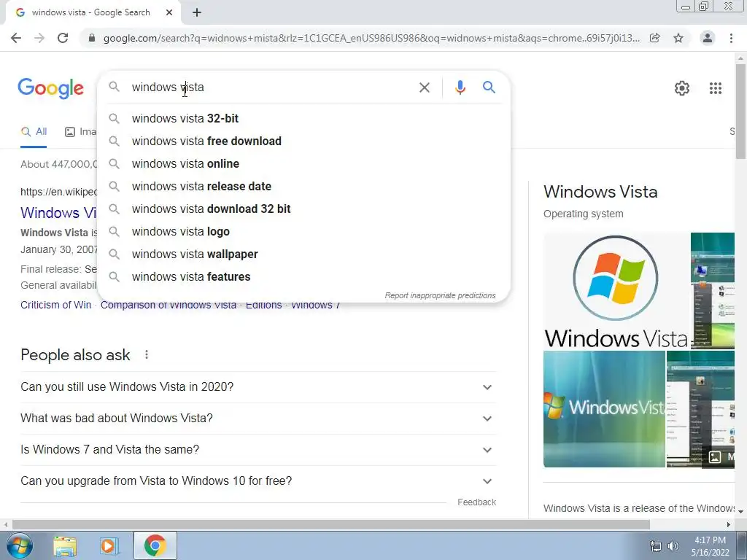This screenshot has width=747, height=560.
Task: Open Google apps grid
Action: pos(715,88)
